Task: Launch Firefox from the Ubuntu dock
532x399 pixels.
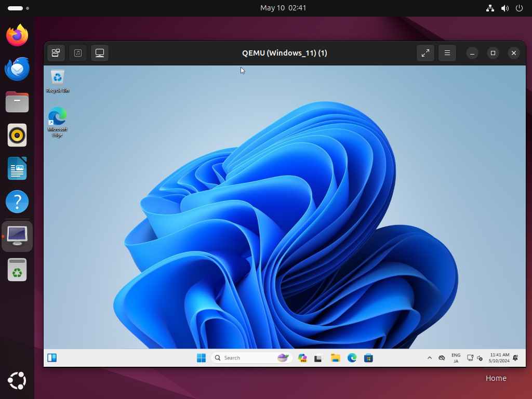Action: coord(17,35)
